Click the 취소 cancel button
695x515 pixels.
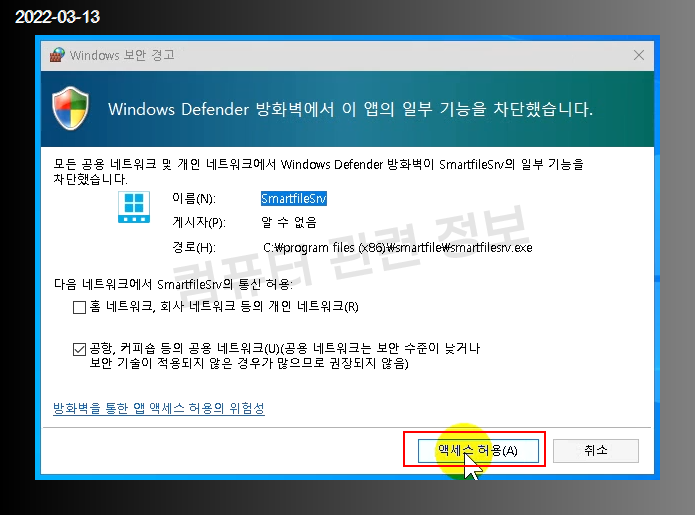pos(596,451)
